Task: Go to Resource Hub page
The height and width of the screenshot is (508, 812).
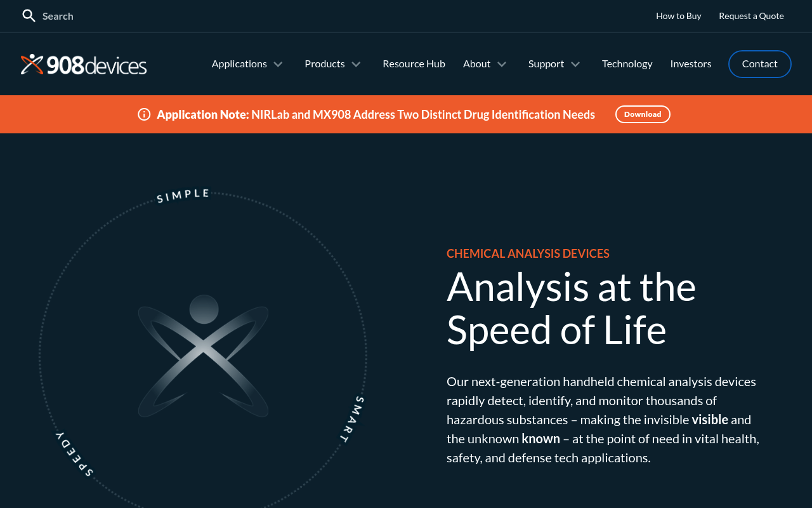Action: [414, 63]
